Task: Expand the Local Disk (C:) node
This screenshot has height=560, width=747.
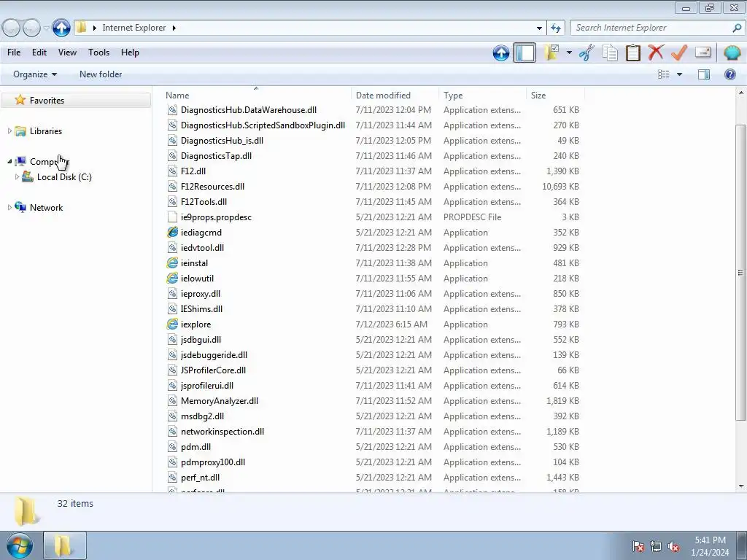Action: pos(18,176)
